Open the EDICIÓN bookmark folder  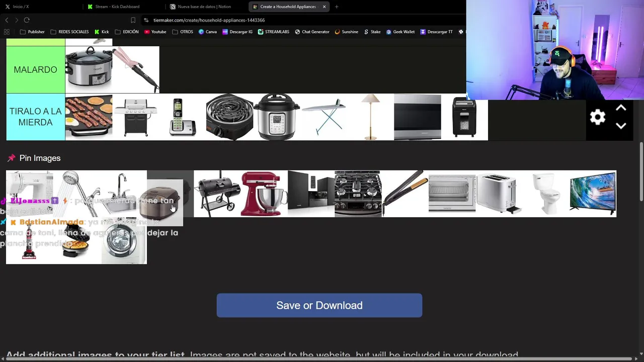point(126,32)
